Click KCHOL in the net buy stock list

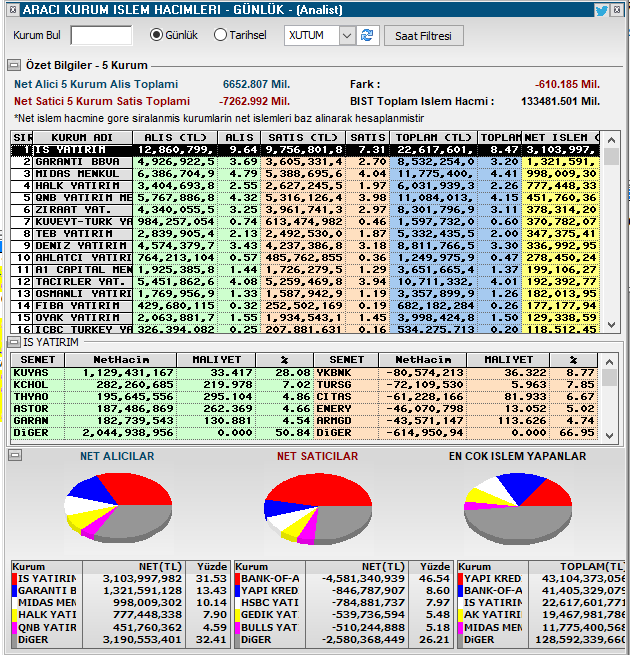tap(31, 385)
